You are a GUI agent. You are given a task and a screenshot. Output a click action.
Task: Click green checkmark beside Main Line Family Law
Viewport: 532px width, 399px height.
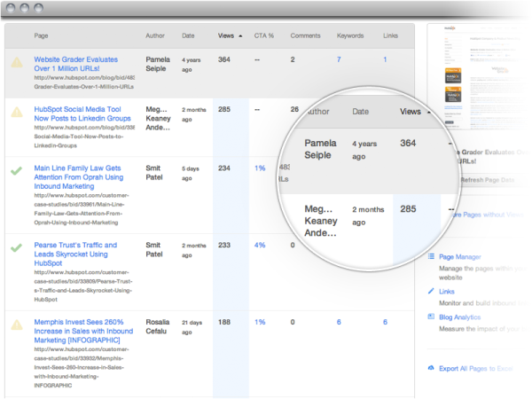click(x=17, y=168)
